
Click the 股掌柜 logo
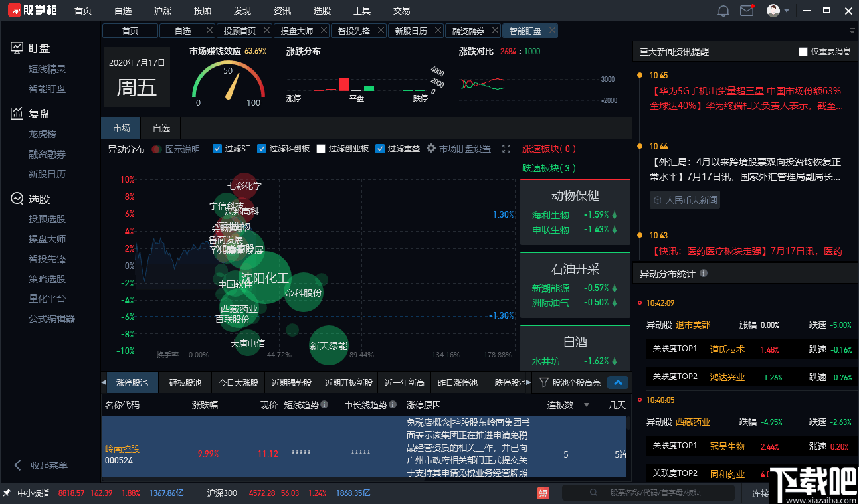pyautogui.click(x=31, y=11)
